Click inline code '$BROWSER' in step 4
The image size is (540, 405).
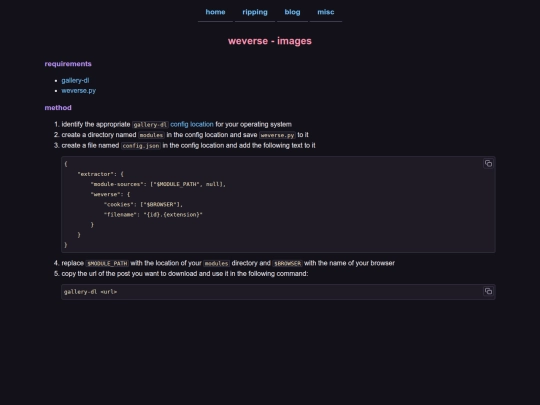287,263
